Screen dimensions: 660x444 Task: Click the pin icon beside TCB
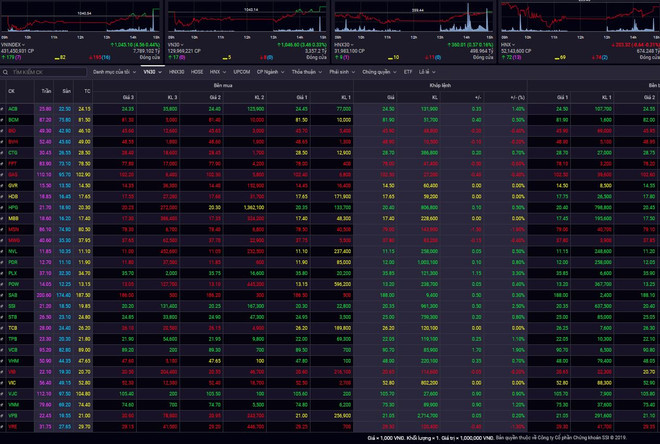(3, 326)
